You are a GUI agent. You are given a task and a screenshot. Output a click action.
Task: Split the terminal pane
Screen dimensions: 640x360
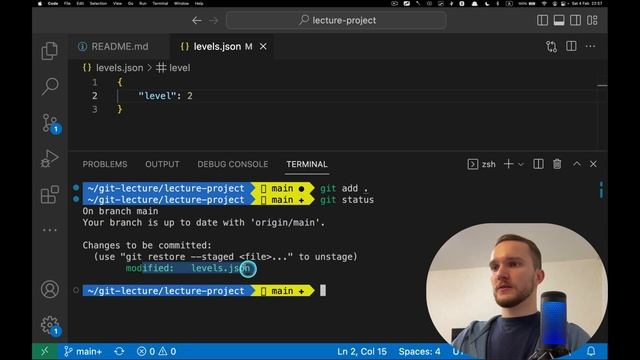point(538,164)
